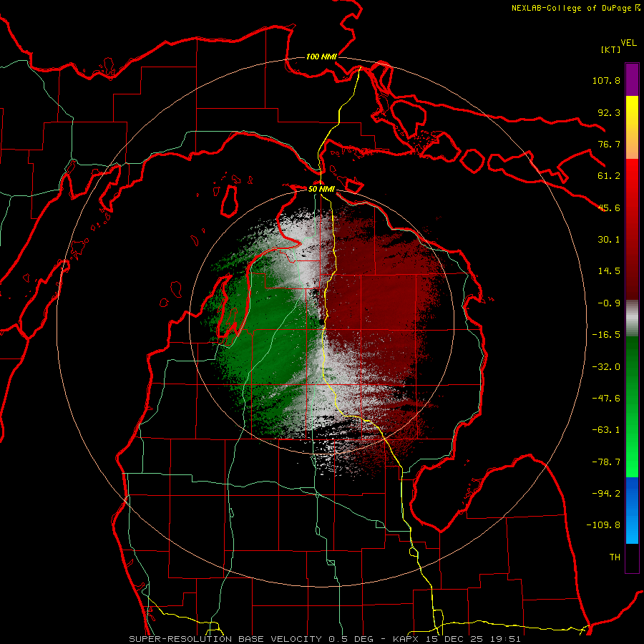Click the -47.6 velocity scale value
644x644 pixels.
(x=606, y=399)
